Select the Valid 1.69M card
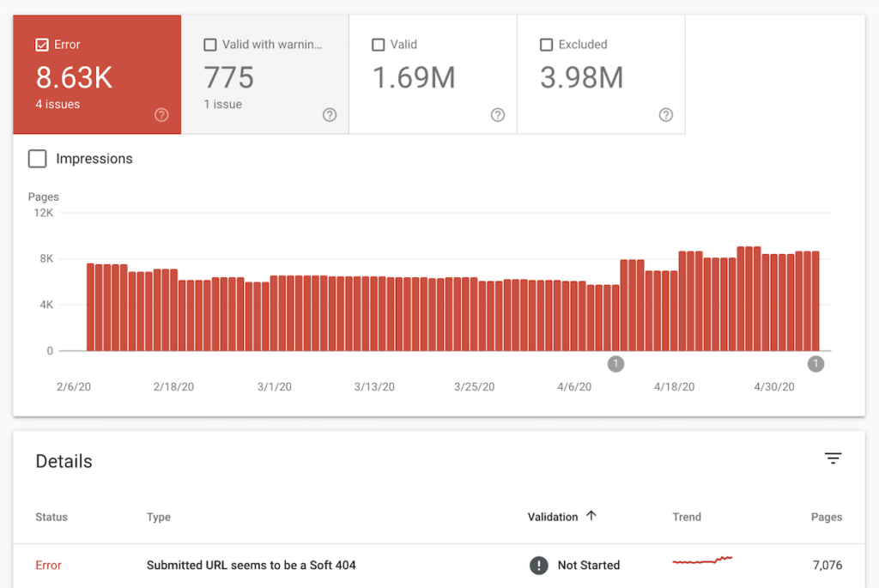The width and height of the screenshot is (879, 588). pos(433,75)
